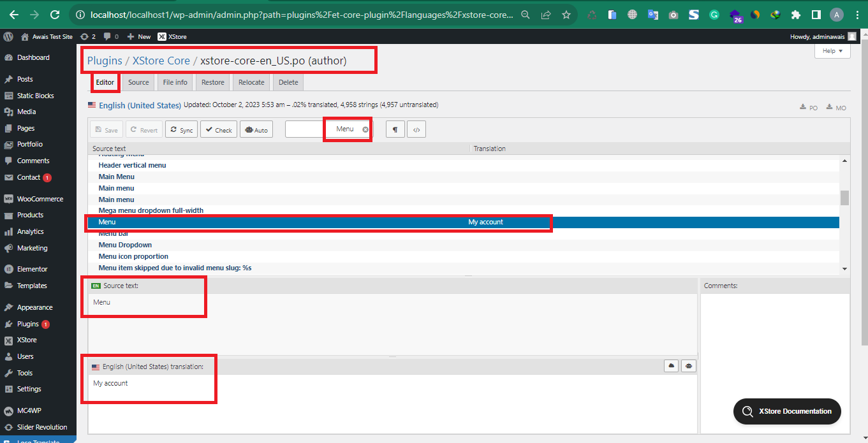This screenshot has width=868, height=443.
Task: Reload the page with refresh icon
Action: pyautogui.click(x=55, y=15)
